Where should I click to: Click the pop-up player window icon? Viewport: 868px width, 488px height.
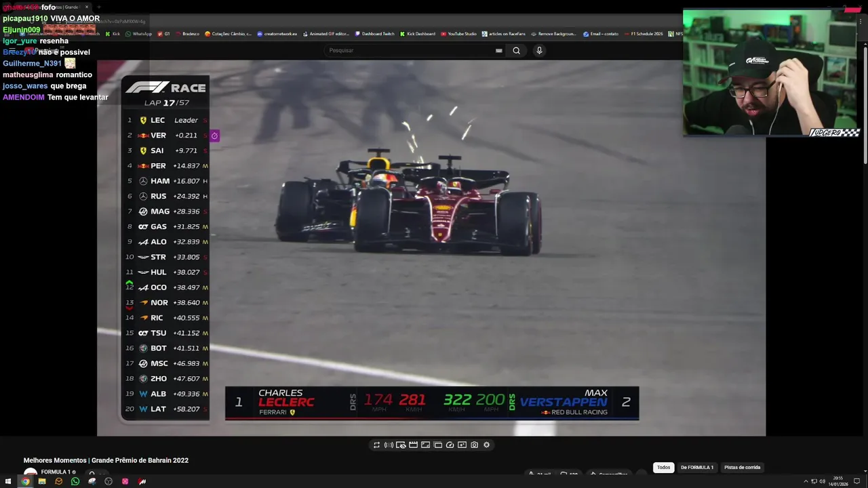pos(437,445)
